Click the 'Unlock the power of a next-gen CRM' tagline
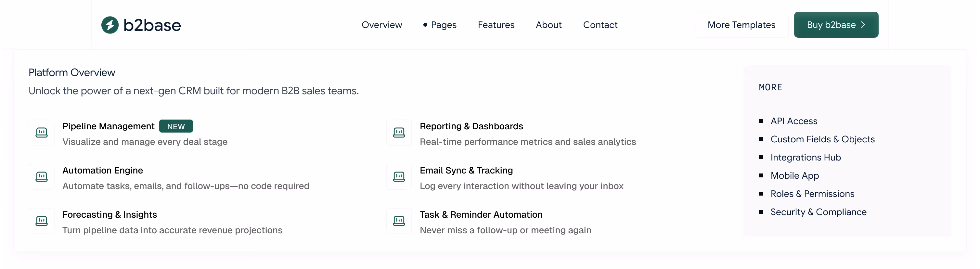 point(194,91)
